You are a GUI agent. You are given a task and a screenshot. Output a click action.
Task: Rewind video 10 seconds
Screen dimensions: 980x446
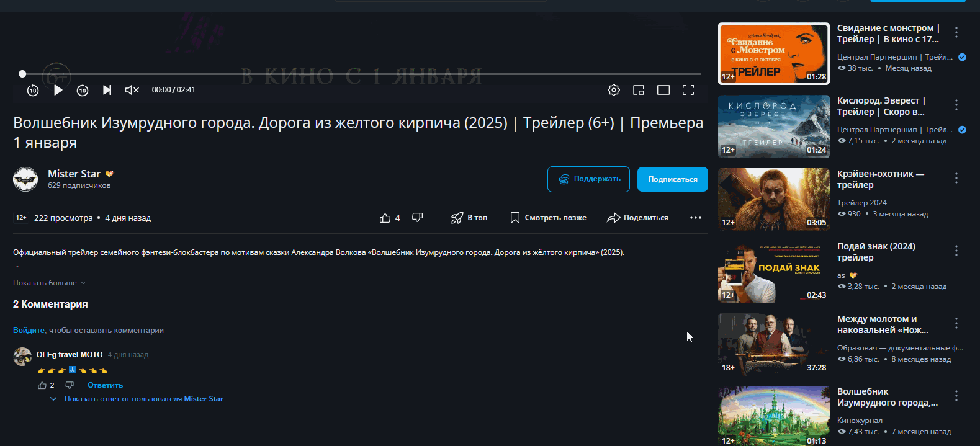click(33, 90)
